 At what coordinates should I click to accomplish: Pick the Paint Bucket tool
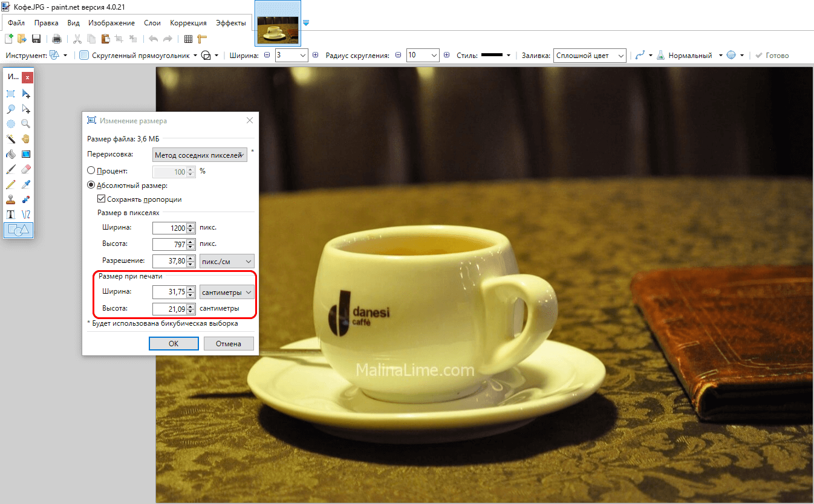click(11, 154)
